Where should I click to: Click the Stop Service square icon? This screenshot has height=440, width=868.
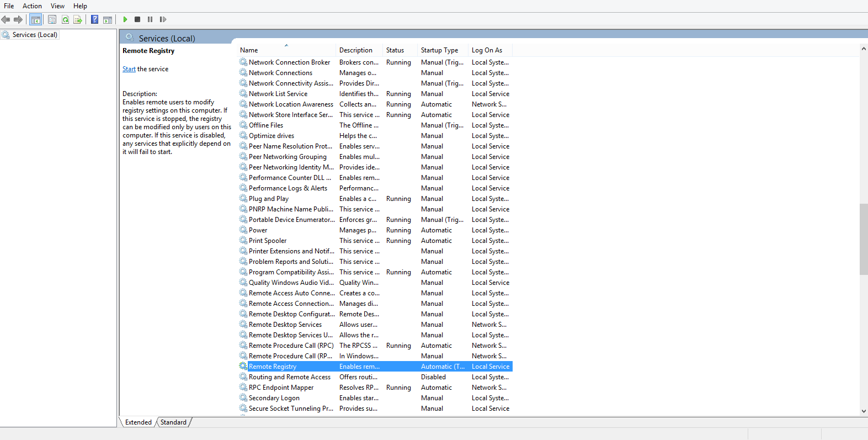pyautogui.click(x=137, y=19)
